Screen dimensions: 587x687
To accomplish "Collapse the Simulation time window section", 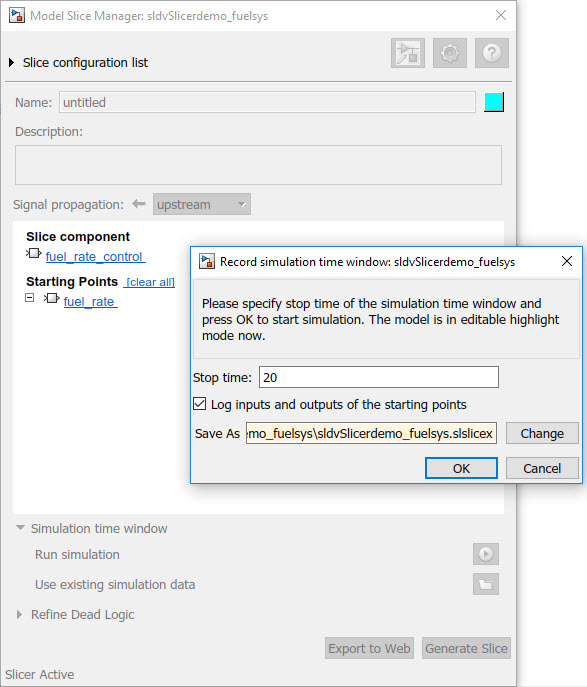I will (20, 528).
